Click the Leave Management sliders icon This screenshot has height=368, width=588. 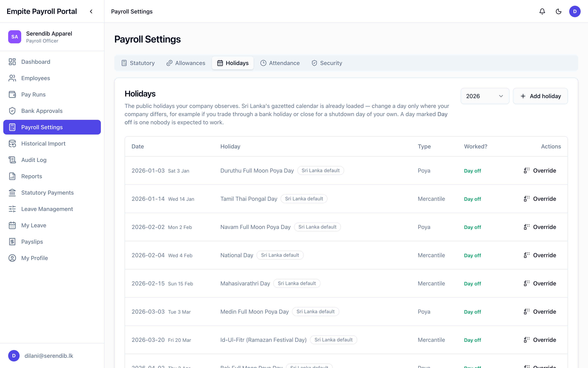(12, 209)
